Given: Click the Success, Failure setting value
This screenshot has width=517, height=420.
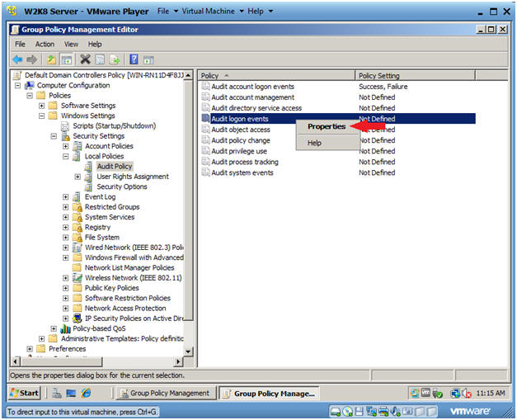Looking at the screenshot, I should (383, 87).
